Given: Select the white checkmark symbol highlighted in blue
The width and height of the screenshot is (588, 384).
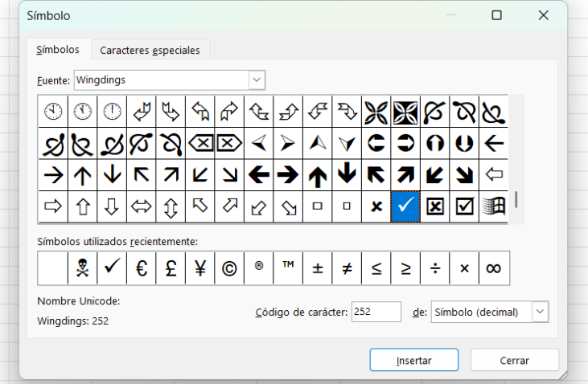Looking at the screenshot, I should [x=405, y=206].
